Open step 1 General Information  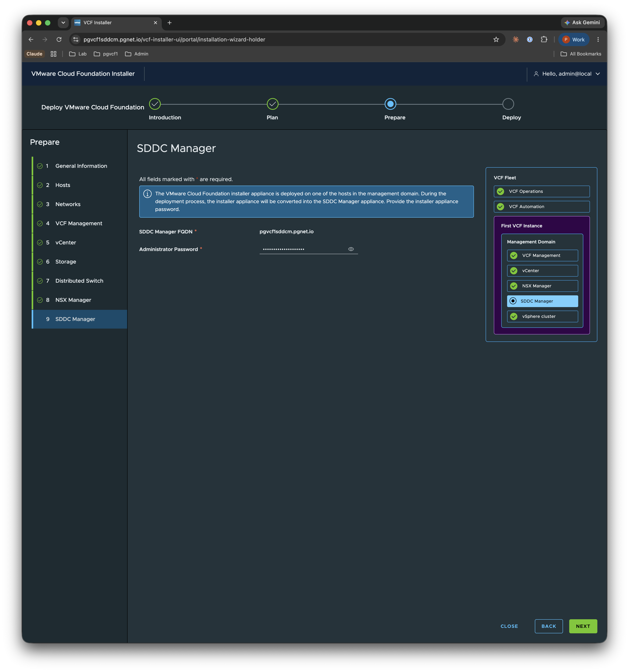coord(80,166)
